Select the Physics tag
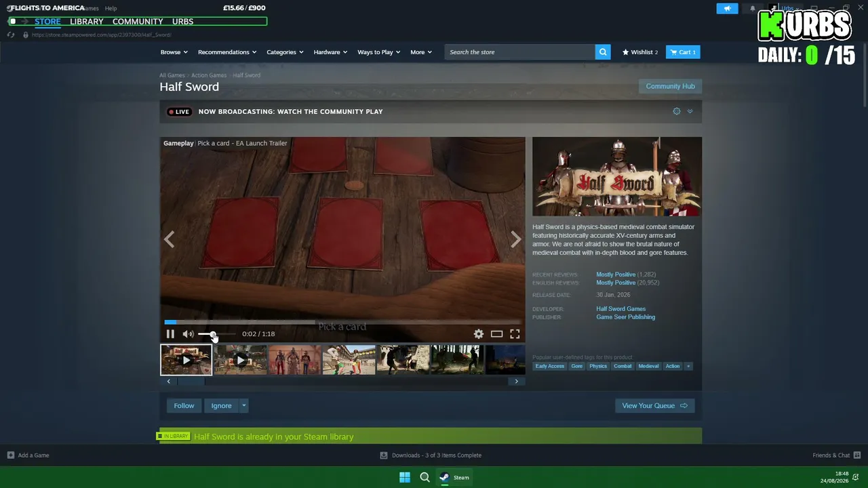This screenshot has width=868, height=488. 598,366
